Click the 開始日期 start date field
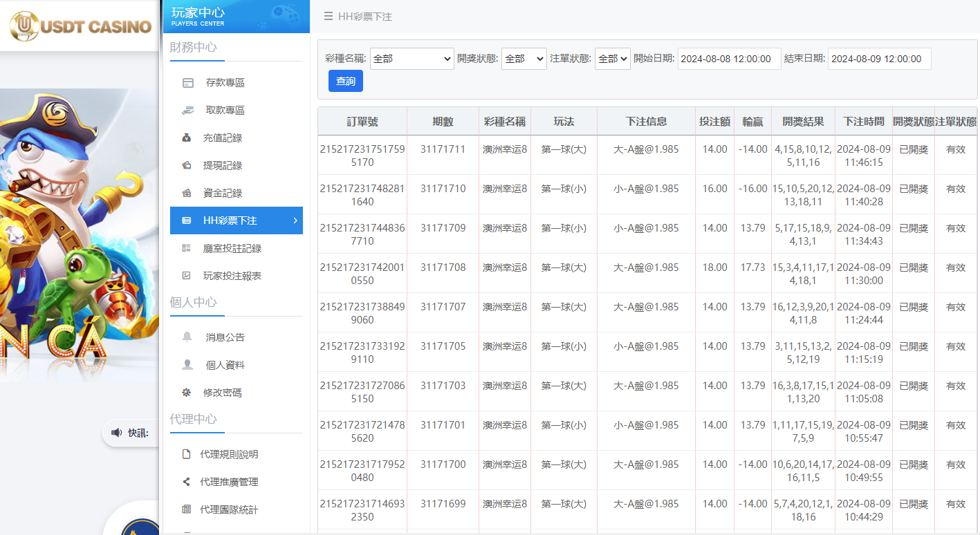Screen dimensions: 980x535 pyautogui.click(x=729, y=59)
